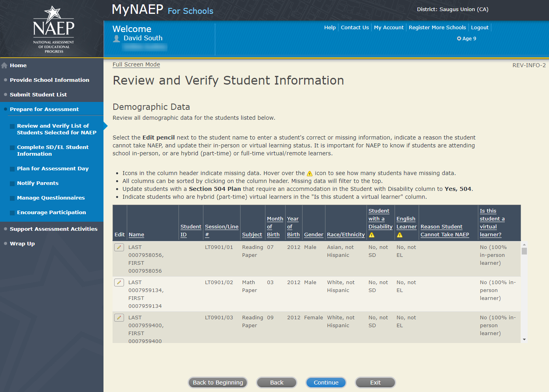Sort table by Race/Ethnicity column

point(346,235)
